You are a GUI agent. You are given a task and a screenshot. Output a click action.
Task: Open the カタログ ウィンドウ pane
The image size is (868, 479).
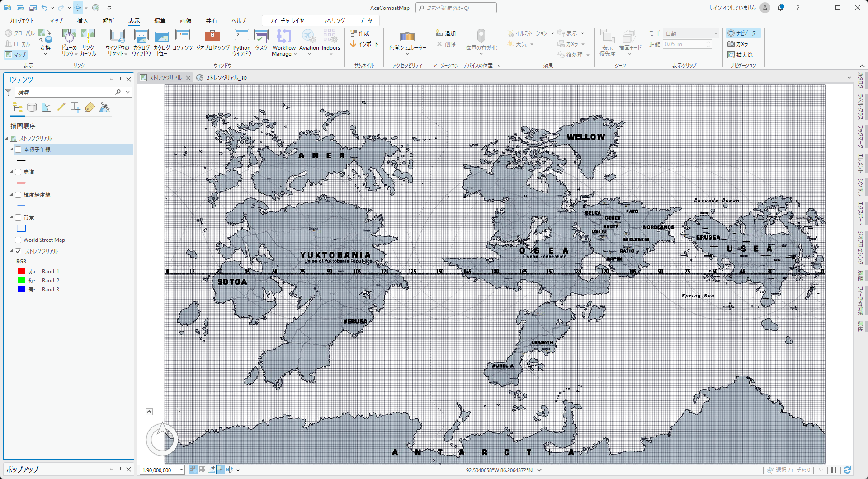click(x=142, y=42)
